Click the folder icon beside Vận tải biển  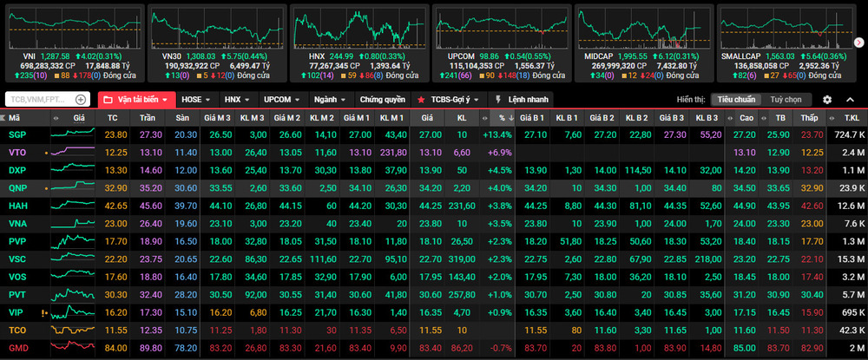pyautogui.click(x=108, y=100)
